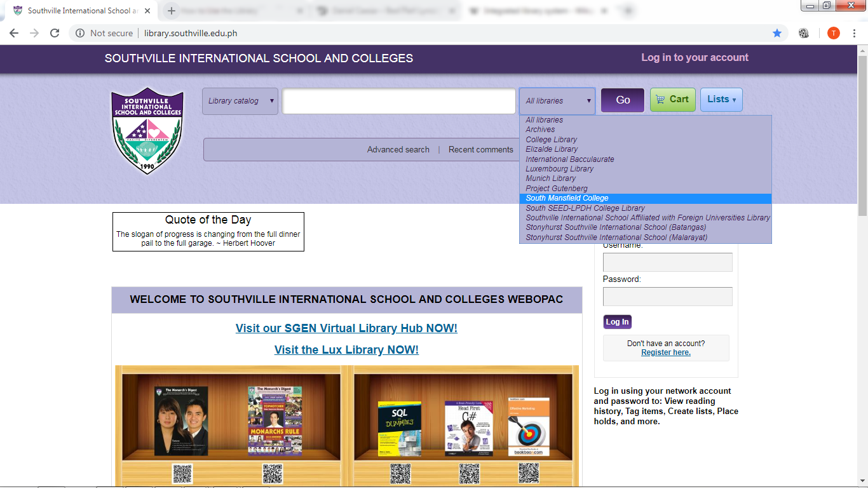Open the Head First C# book cover

tap(469, 429)
